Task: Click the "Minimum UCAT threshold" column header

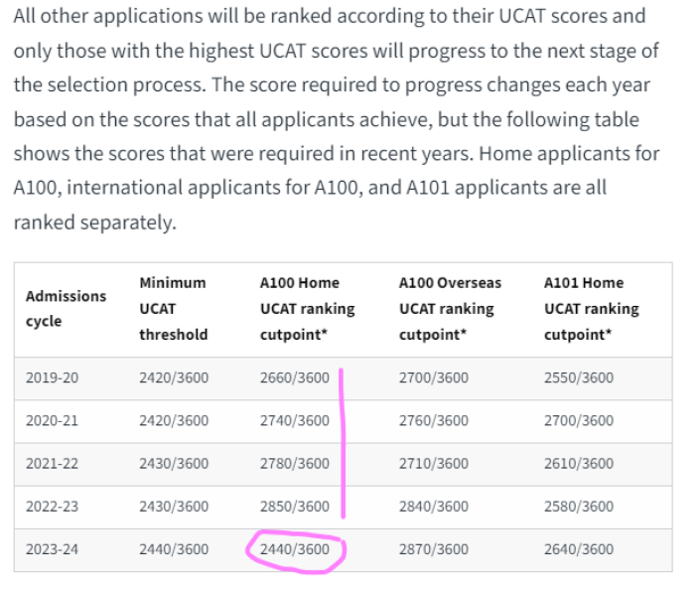Action: [x=174, y=309]
